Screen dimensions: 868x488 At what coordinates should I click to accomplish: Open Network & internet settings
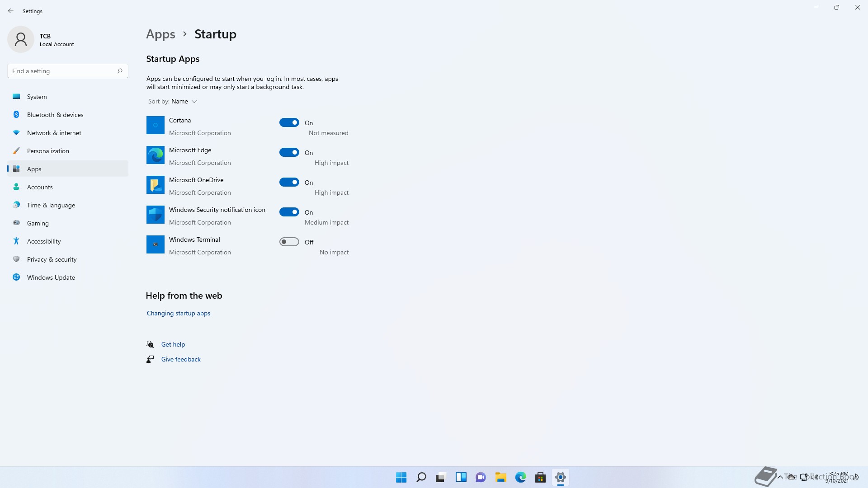coord(68,133)
